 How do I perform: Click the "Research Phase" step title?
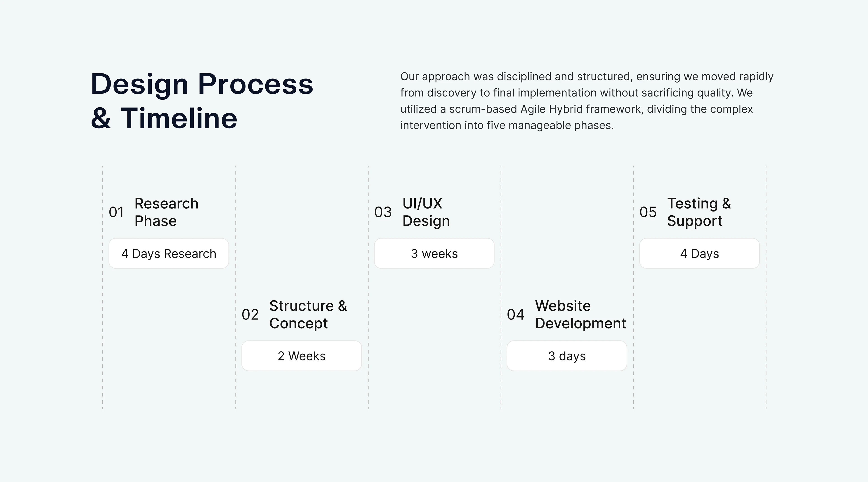(x=166, y=212)
